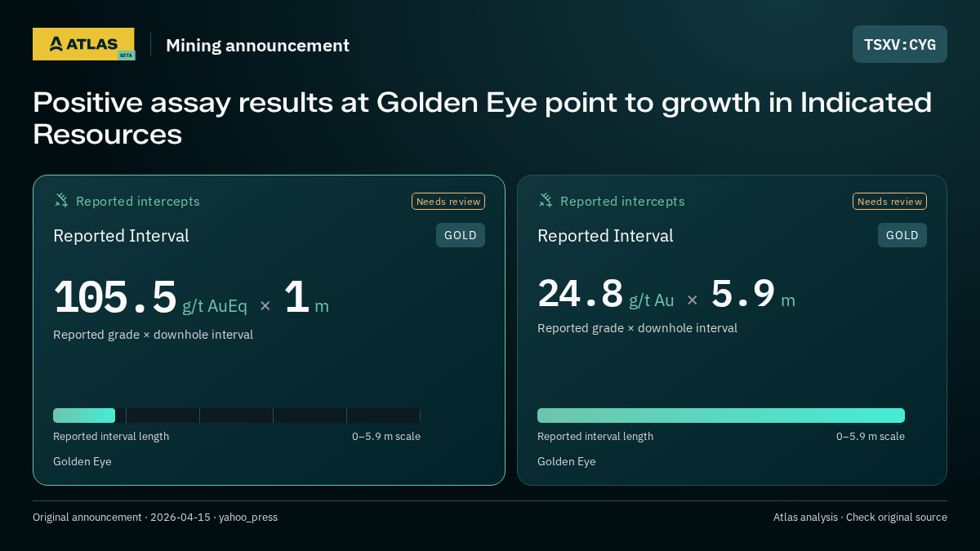Click the 105.5 grade value
The width and height of the screenshot is (980, 551).
[x=115, y=297]
